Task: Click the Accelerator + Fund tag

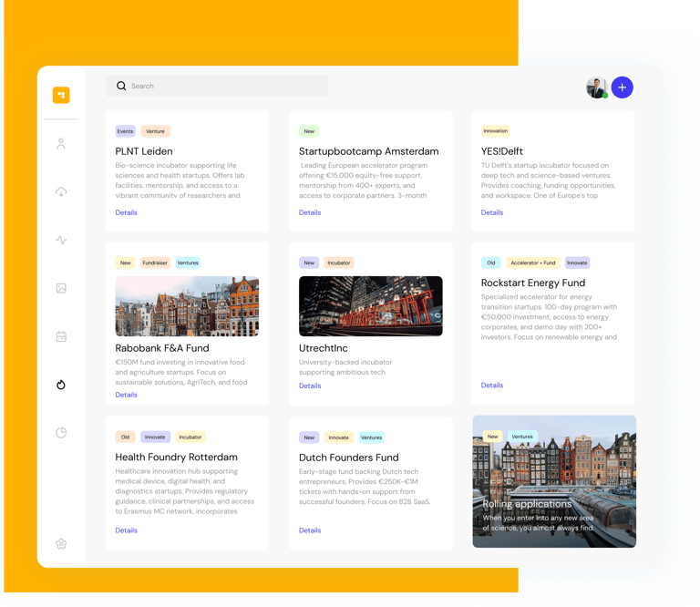Action: coord(533,262)
